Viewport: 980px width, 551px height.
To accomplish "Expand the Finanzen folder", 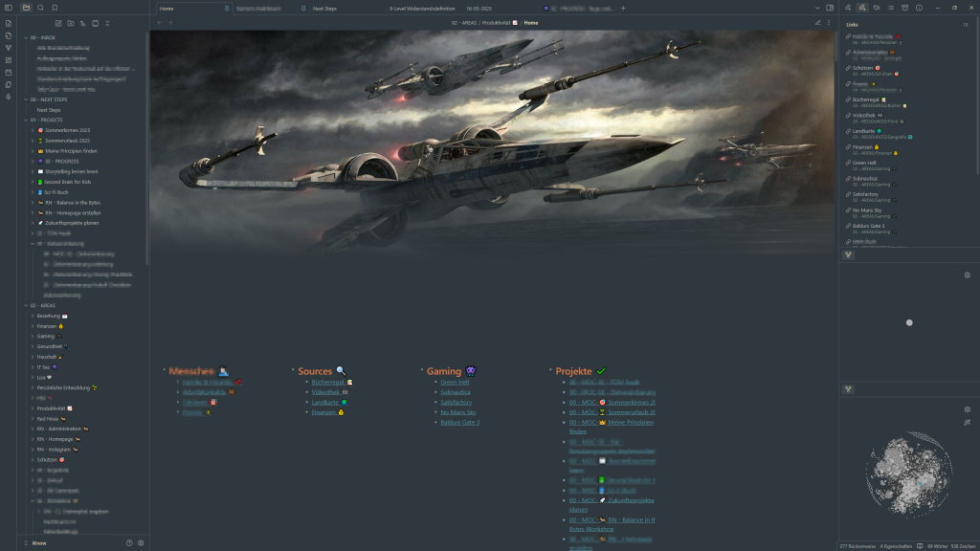I will [33, 325].
